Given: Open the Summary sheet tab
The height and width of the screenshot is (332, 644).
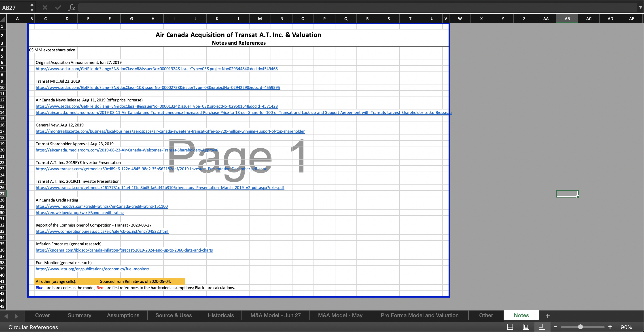Looking at the screenshot, I should click(80, 315).
